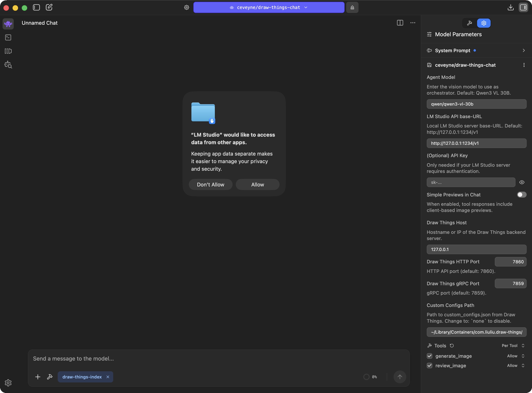This screenshot has width=532, height=393.
Task: Eject the loaded model
Action: click(x=352, y=7)
